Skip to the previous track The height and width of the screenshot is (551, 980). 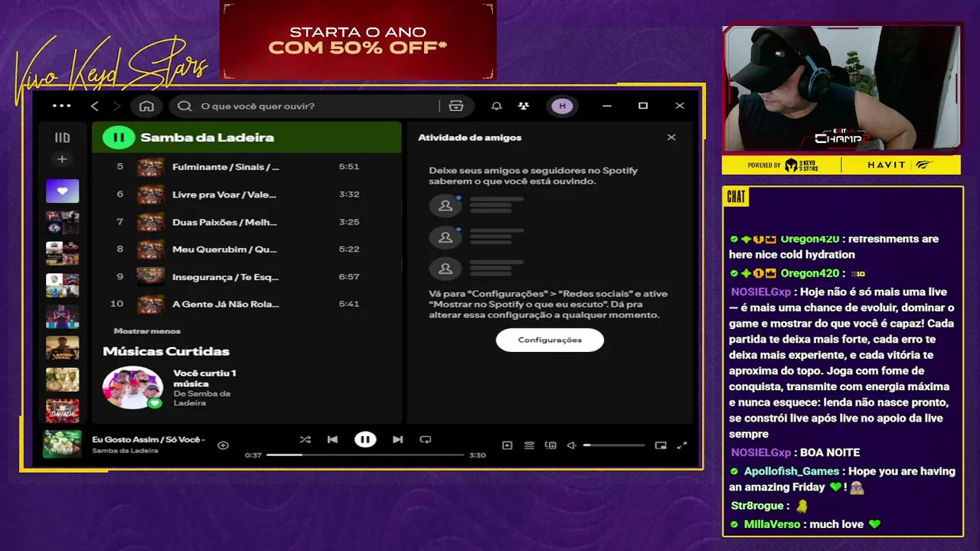[332, 439]
